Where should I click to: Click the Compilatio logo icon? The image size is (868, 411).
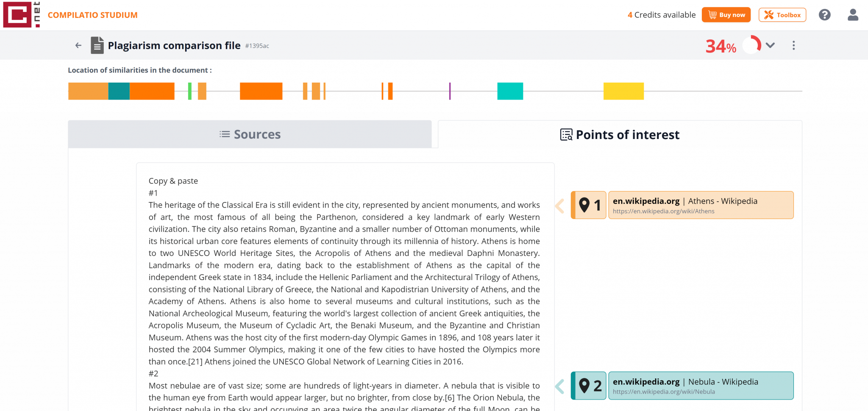(21, 15)
